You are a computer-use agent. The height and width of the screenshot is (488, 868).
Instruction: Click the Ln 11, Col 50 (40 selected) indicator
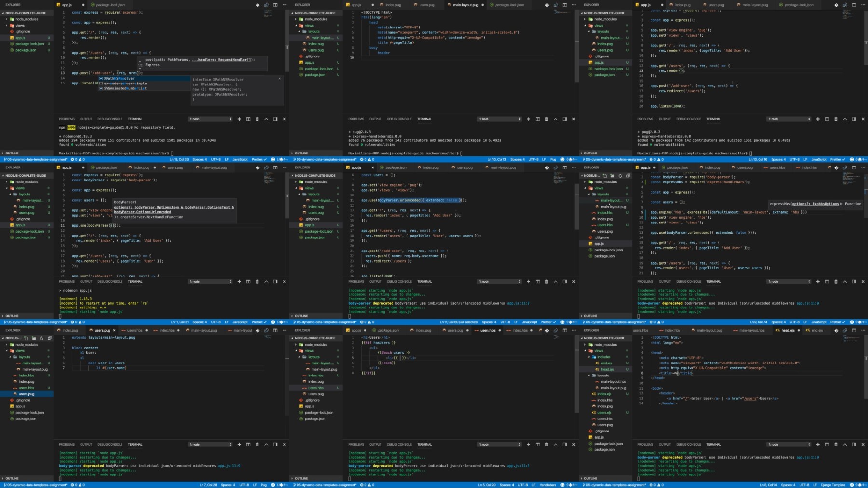pos(459,322)
